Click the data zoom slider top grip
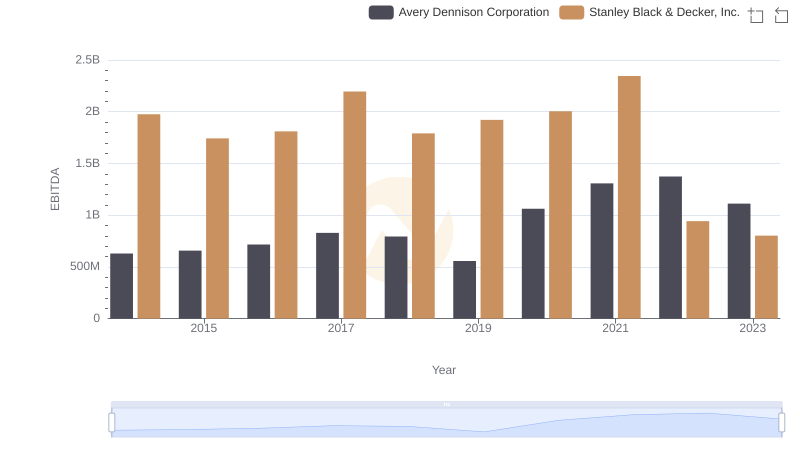800x461 pixels. [446, 404]
